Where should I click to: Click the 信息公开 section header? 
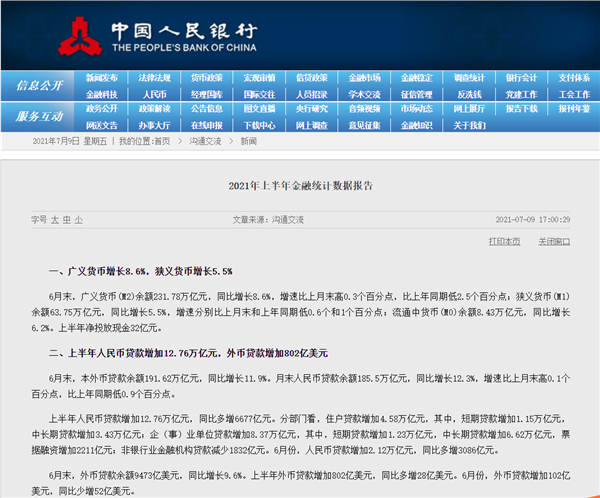click(40, 86)
